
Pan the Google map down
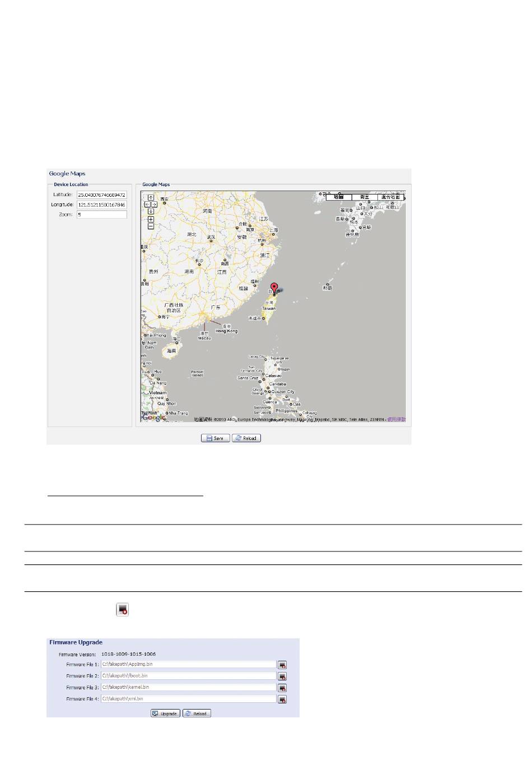151,212
